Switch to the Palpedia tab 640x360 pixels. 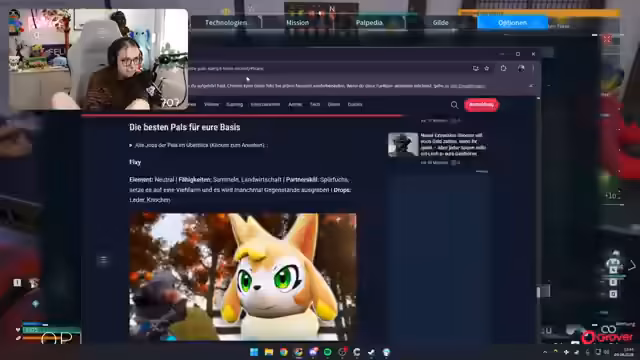click(x=369, y=23)
